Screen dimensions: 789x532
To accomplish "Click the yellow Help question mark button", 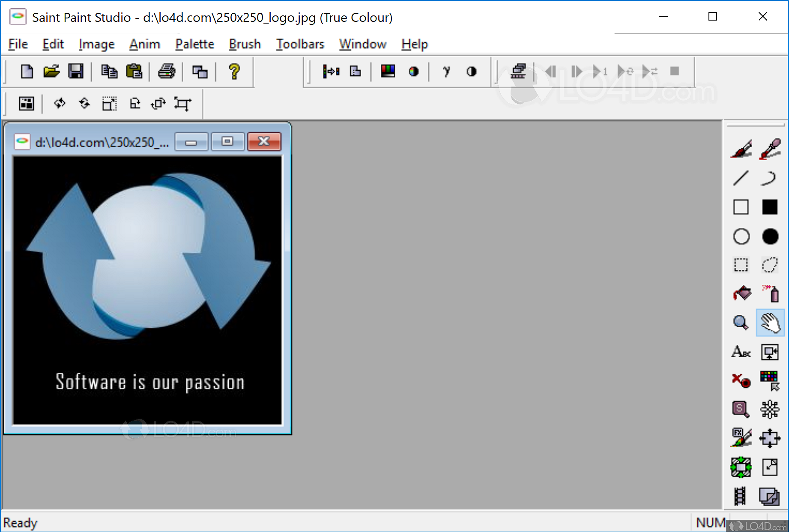I will click(233, 72).
